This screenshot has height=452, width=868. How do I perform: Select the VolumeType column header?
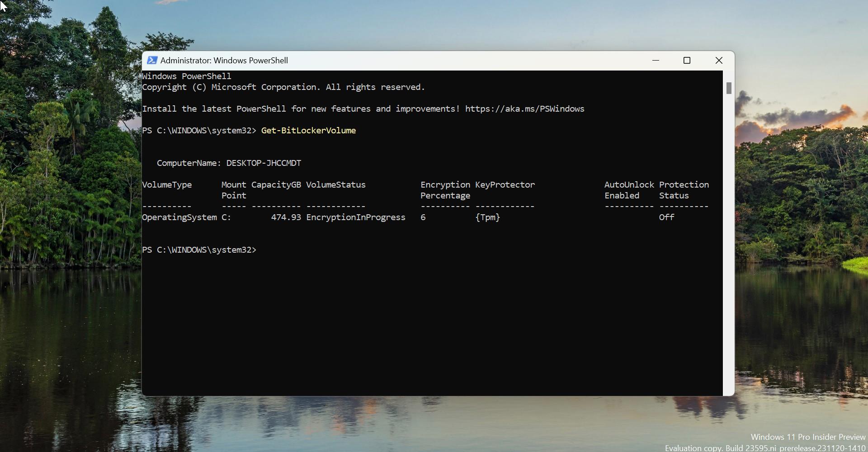167,184
